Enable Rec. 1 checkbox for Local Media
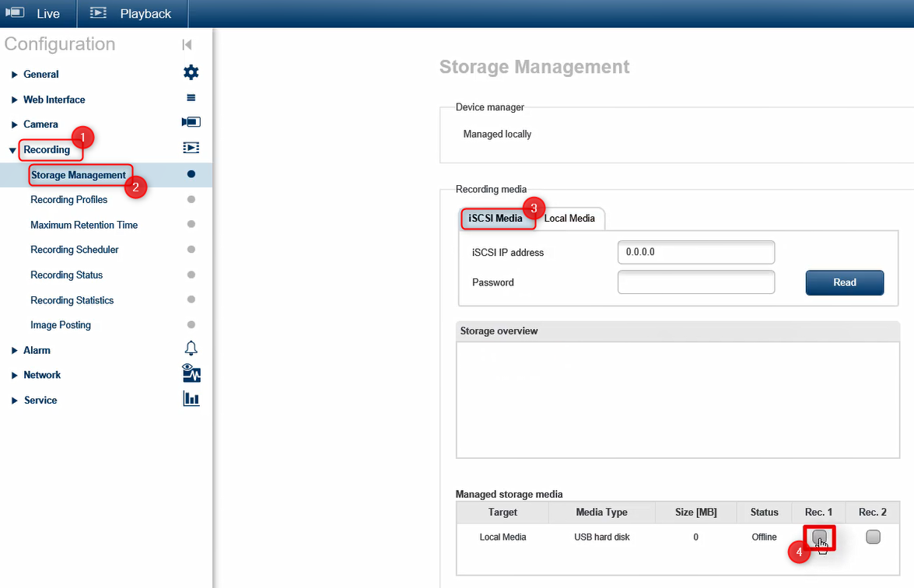This screenshot has width=914, height=588. (819, 537)
